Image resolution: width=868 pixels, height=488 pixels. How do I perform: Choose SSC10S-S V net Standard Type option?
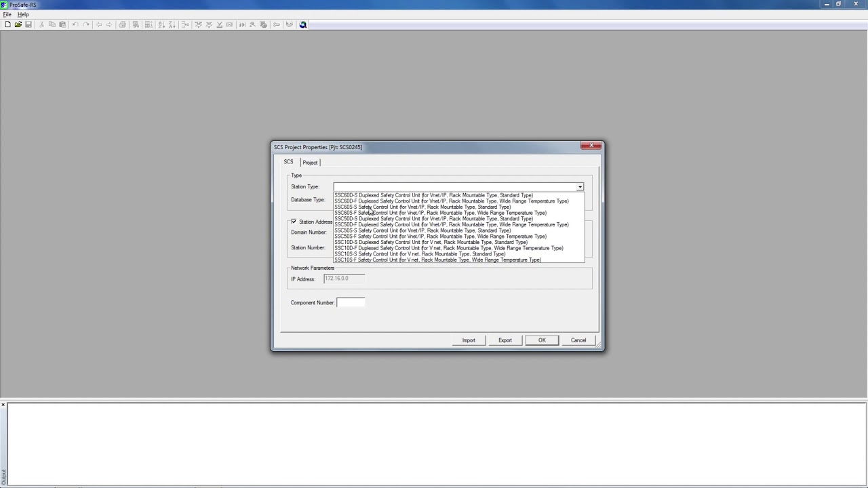pyautogui.click(x=458, y=254)
